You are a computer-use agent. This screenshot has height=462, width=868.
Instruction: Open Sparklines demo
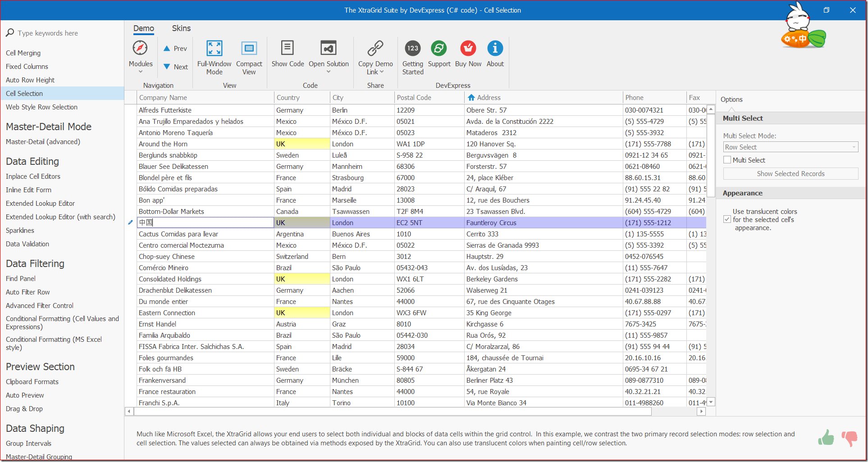pos(20,231)
